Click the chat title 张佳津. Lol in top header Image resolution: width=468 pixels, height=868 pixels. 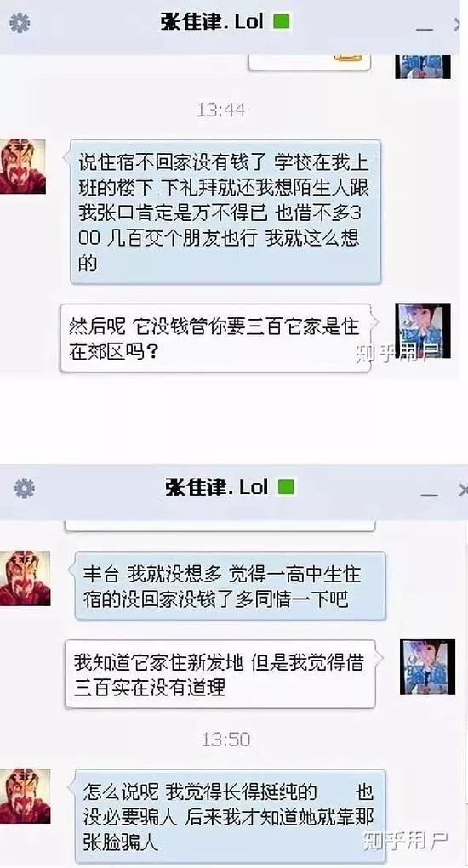click(x=212, y=22)
